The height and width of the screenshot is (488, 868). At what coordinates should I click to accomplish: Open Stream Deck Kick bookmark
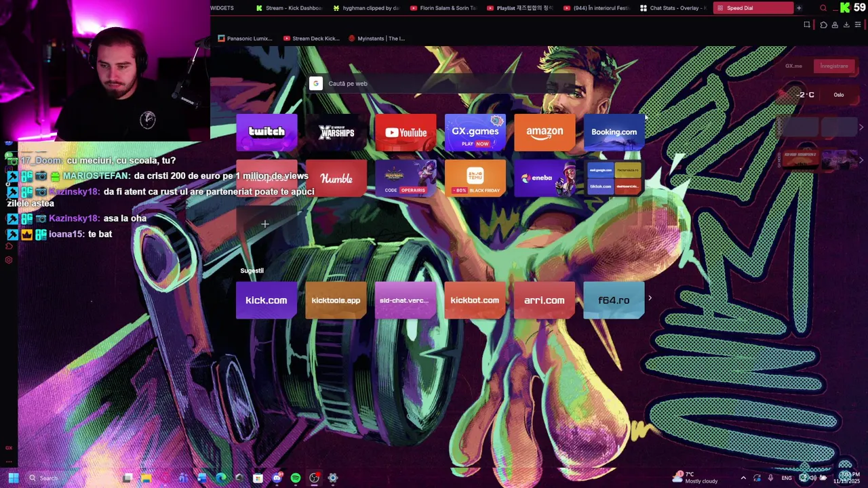(312, 39)
